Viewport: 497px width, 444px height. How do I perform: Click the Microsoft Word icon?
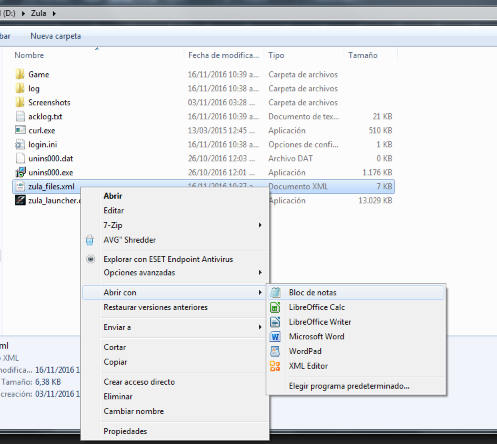[x=275, y=337]
